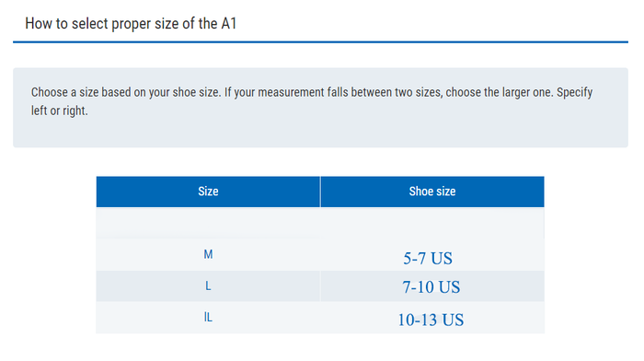
Task: Select the XL size cell in last row
Action: click(208, 318)
